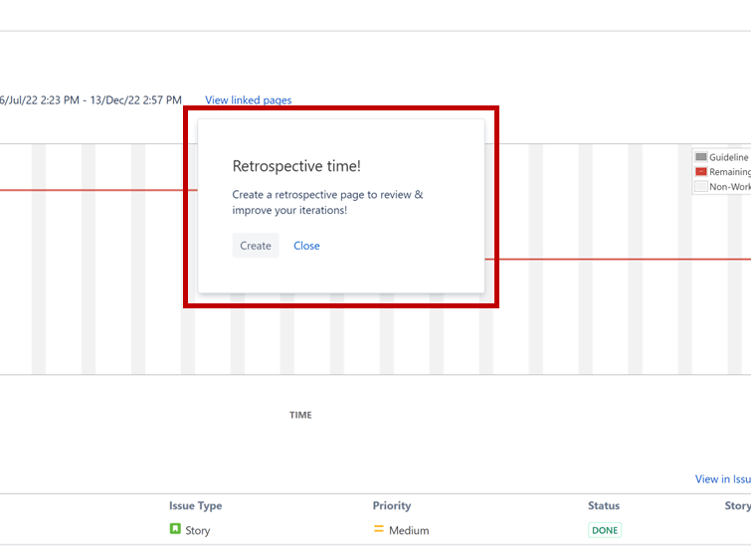
Task: Sort by the Priority column header
Action: coord(392,506)
